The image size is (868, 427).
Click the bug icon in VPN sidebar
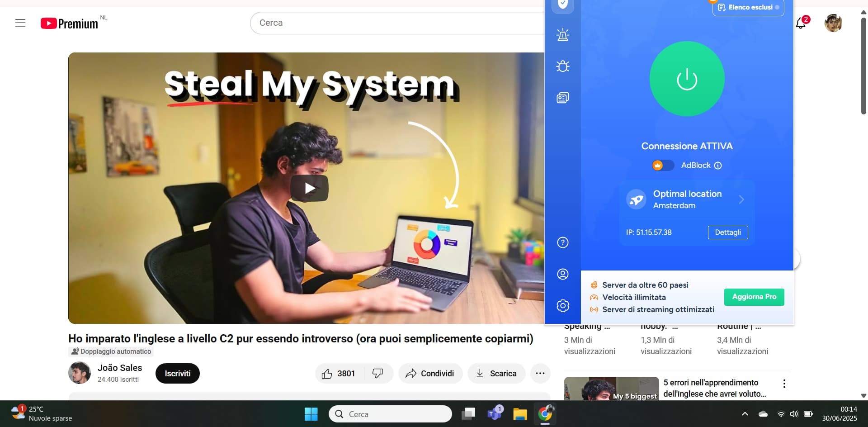click(562, 66)
